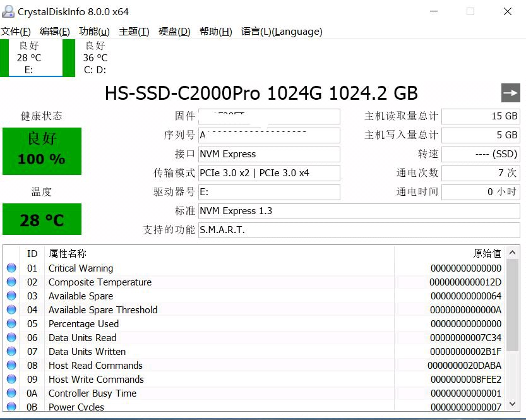Minimize the CrystalDiskInfo window
The height and width of the screenshot is (420, 526).
point(434,11)
